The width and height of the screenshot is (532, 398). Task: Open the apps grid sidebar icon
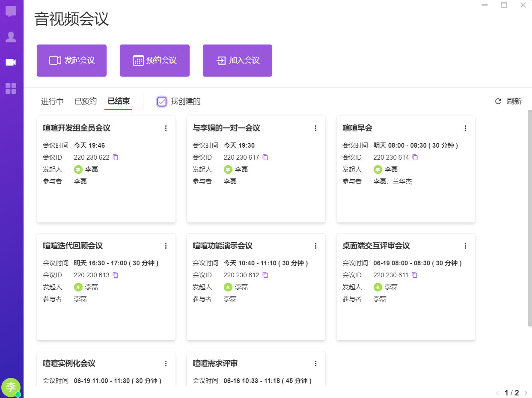[11, 89]
